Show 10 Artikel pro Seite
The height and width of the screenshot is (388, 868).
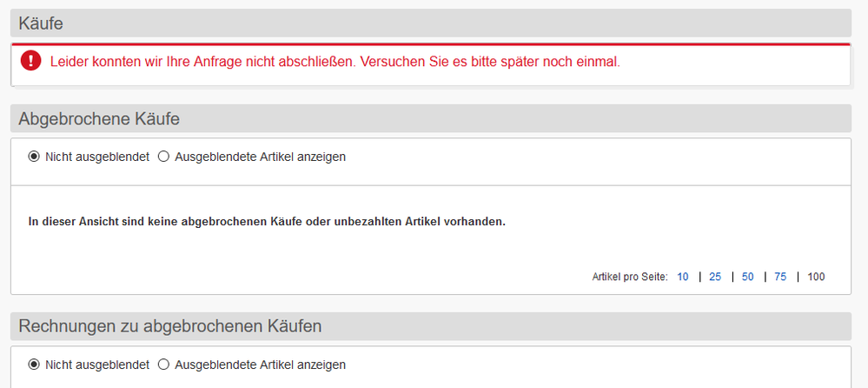click(x=683, y=277)
